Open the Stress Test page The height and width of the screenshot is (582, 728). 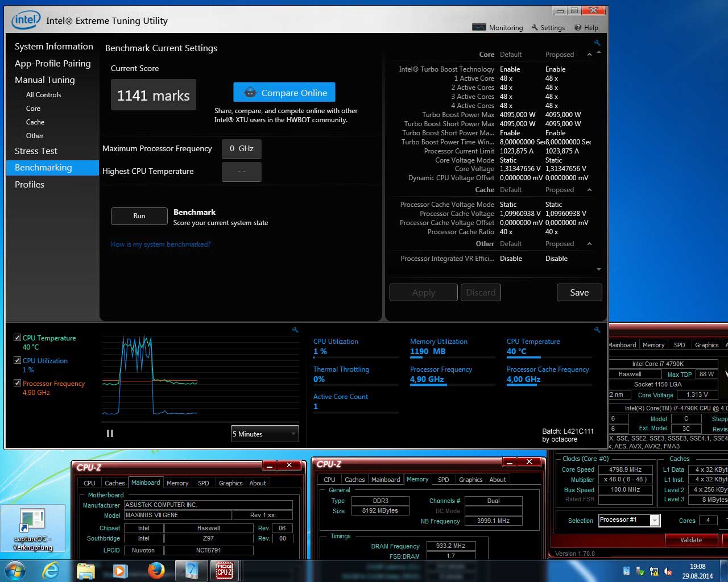click(36, 151)
